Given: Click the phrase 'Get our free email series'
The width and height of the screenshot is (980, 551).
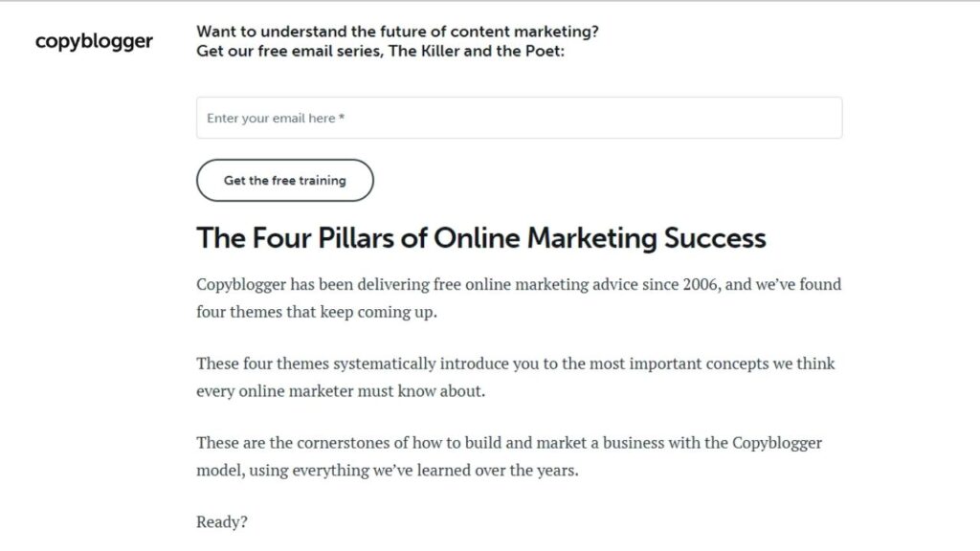Looking at the screenshot, I should pyautogui.click(x=289, y=52).
